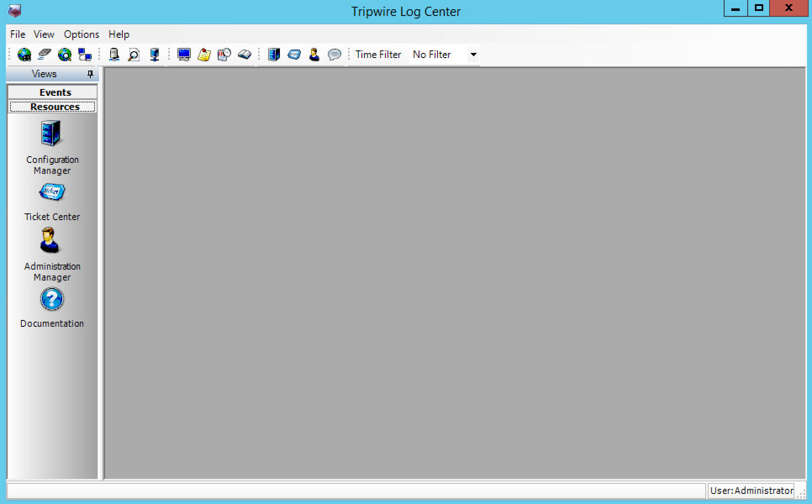Click the globe with binoculars toolbar icon
The width and height of the screenshot is (812, 504).
click(x=24, y=55)
